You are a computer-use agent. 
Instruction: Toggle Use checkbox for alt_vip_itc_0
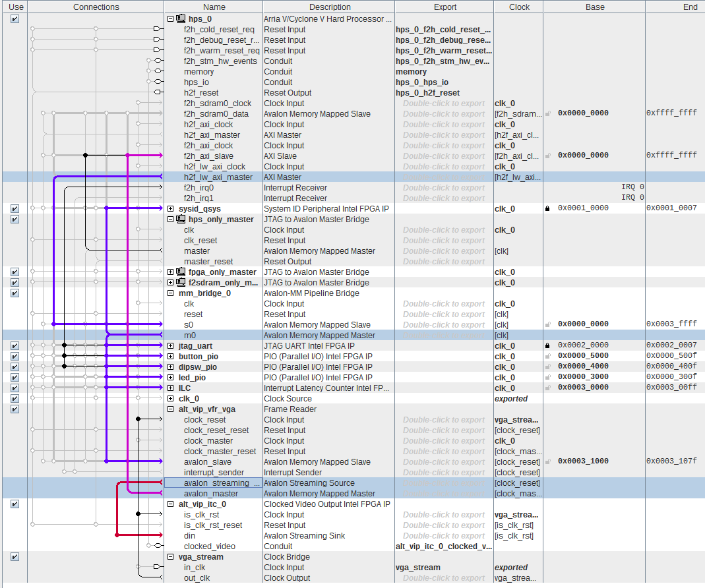(x=15, y=504)
